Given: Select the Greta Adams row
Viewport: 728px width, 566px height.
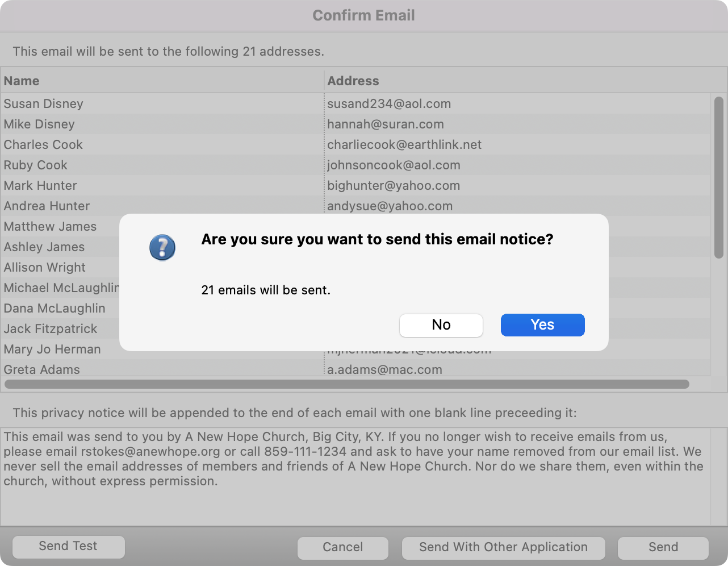Looking at the screenshot, I should pos(42,370).
